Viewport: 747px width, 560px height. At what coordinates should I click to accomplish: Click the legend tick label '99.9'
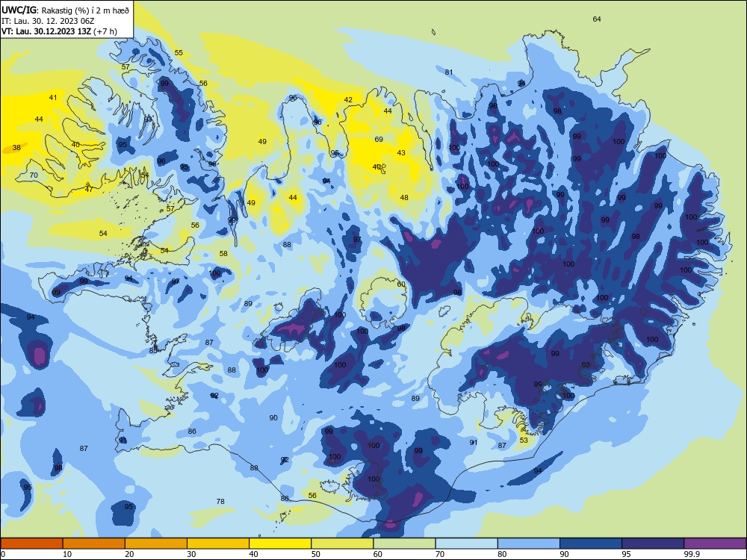[692, 554]
